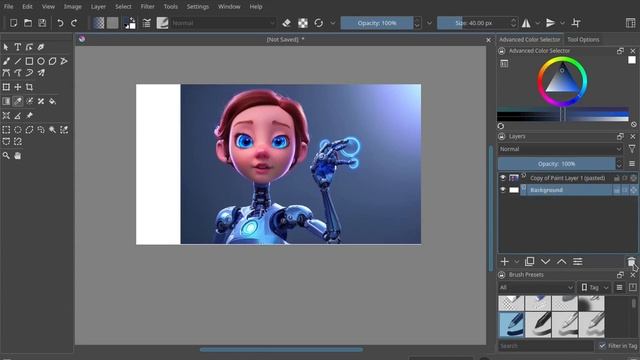This screenshot has height=360, width=640.
Task: Click the Redo arrow in toolbar
Action: pos(74,23)
